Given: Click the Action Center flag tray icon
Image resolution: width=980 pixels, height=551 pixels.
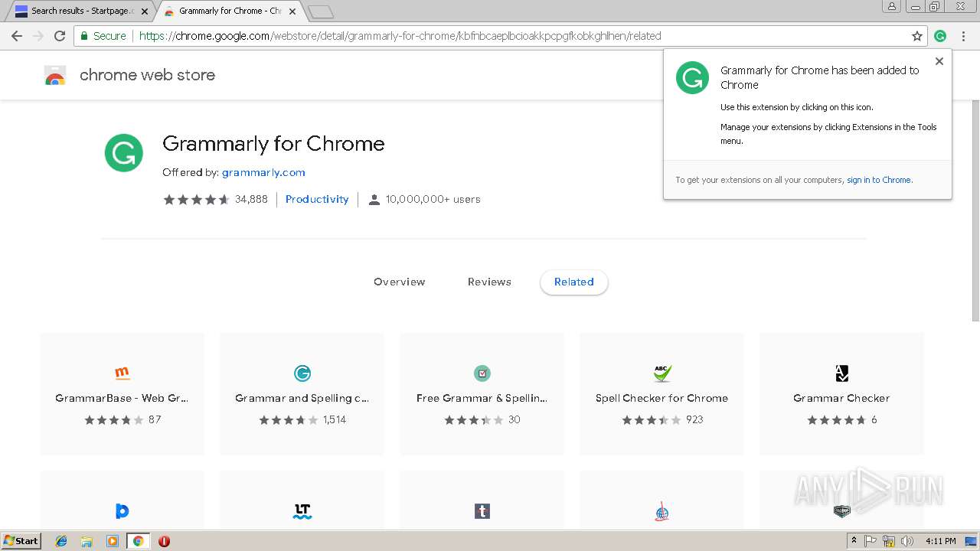Looking at the screenshot, I should (871, 541).
